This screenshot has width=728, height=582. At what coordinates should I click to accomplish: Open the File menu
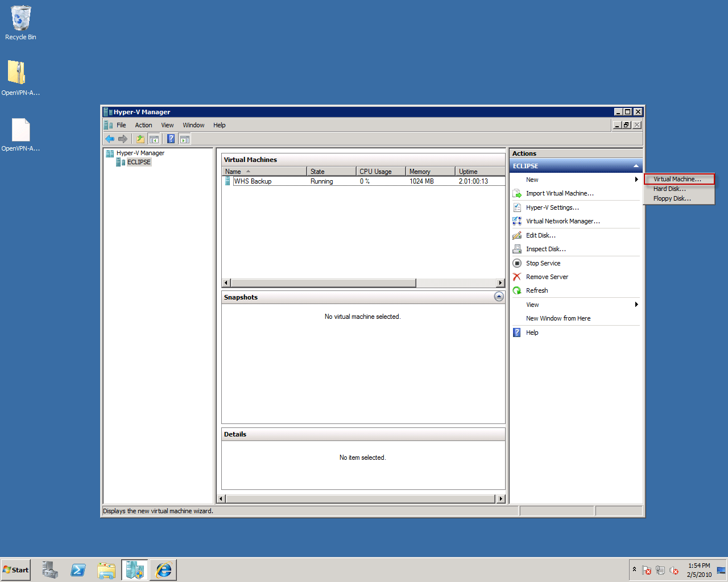pyautogui.click(x=121, y=125)
